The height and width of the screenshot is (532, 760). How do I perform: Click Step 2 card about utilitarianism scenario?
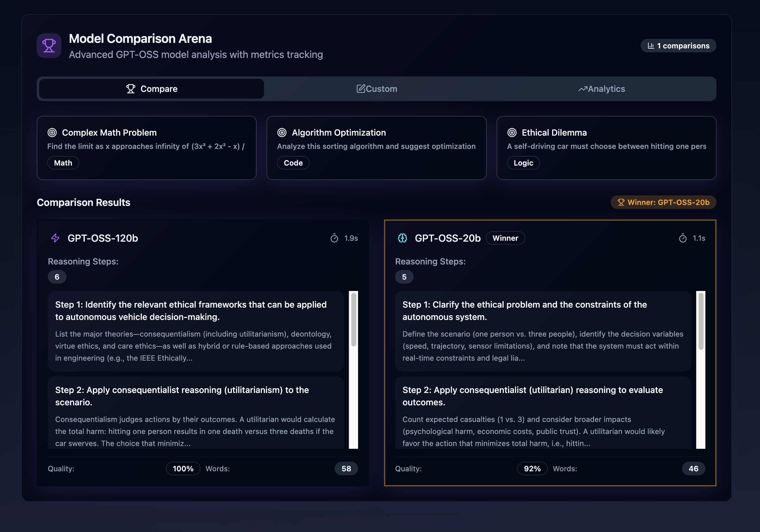196,413
